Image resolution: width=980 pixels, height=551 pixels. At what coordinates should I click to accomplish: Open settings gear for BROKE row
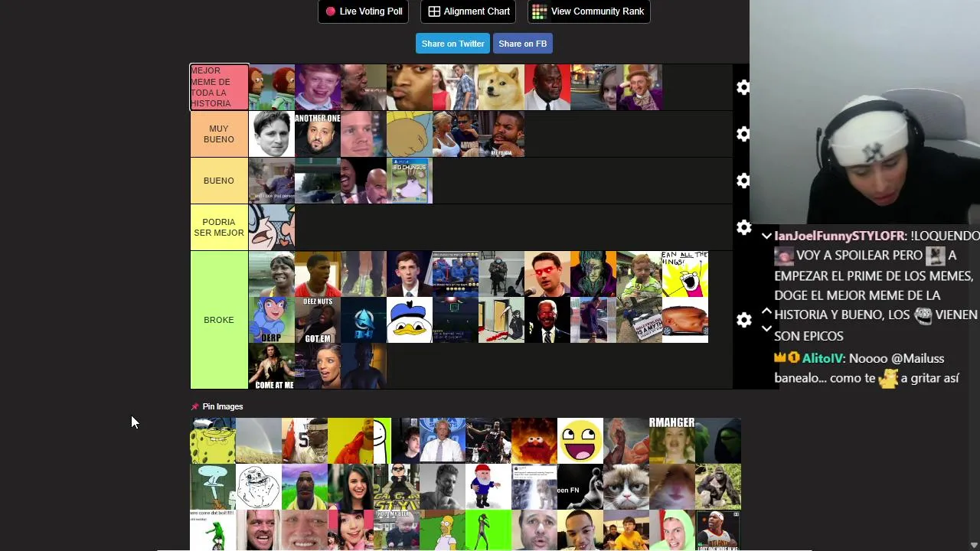(x=743, y=320)
